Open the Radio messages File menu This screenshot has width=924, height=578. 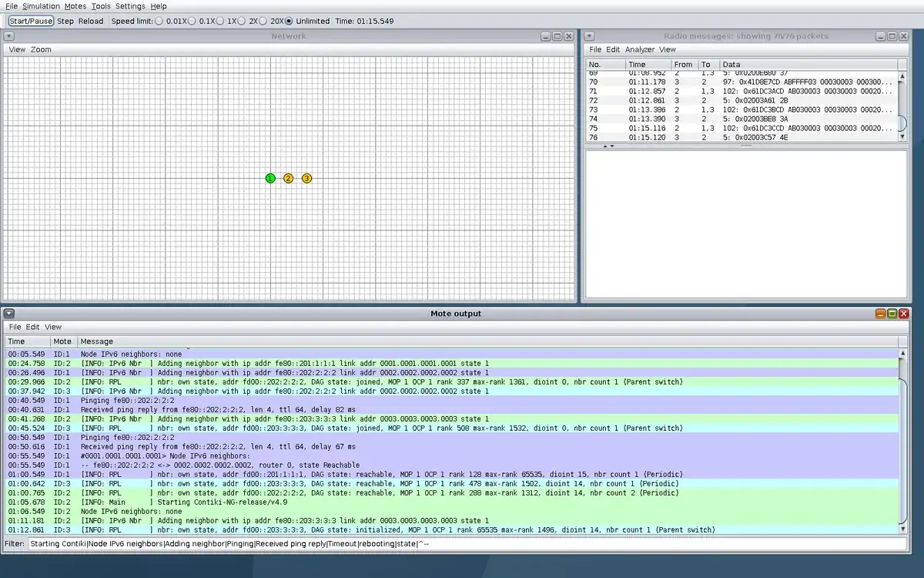coord(595,49)
